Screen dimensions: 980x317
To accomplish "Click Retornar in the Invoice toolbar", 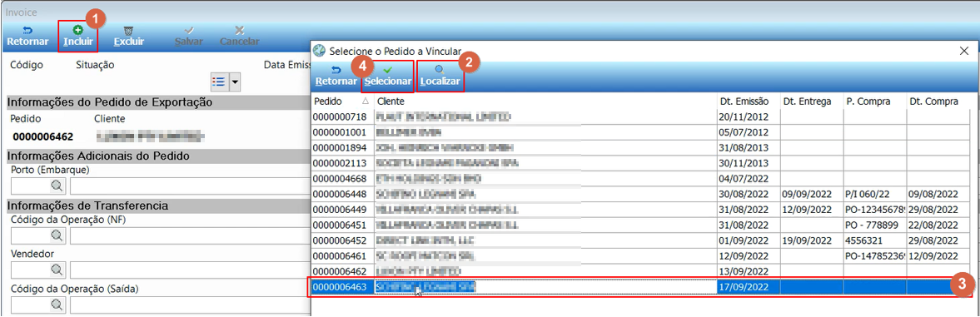I will point(27,37).
